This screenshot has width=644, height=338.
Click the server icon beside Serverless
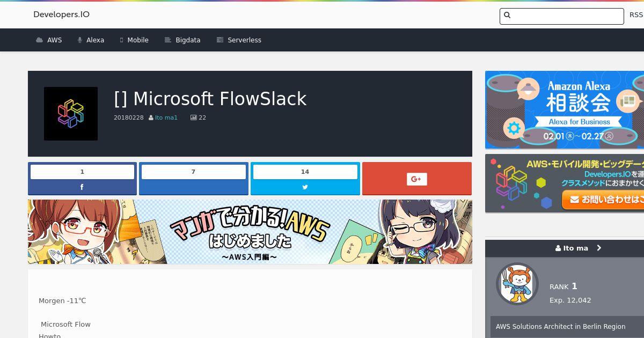click(219, 40)
